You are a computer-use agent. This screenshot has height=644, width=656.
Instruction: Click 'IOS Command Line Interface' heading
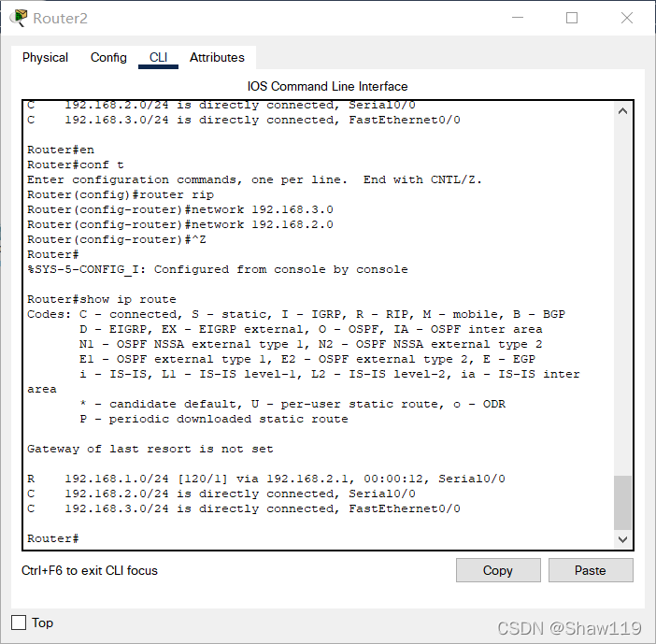pyautogui.click(x=328, y=86)
